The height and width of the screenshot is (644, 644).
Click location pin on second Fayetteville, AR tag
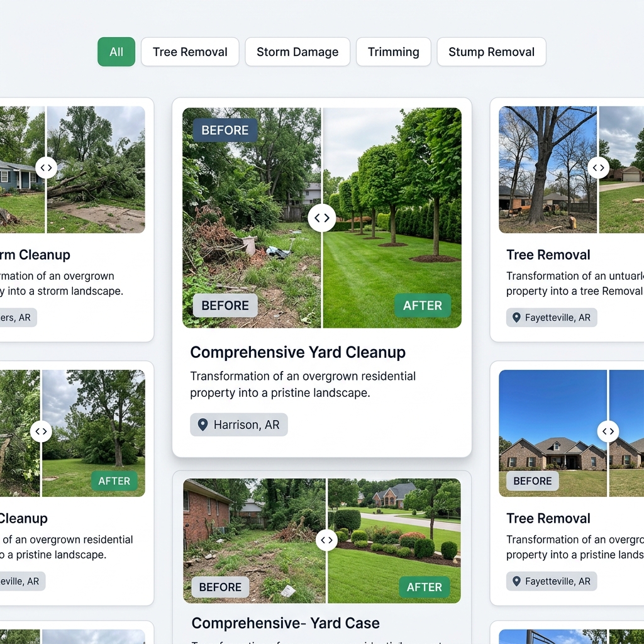(517, 581)
